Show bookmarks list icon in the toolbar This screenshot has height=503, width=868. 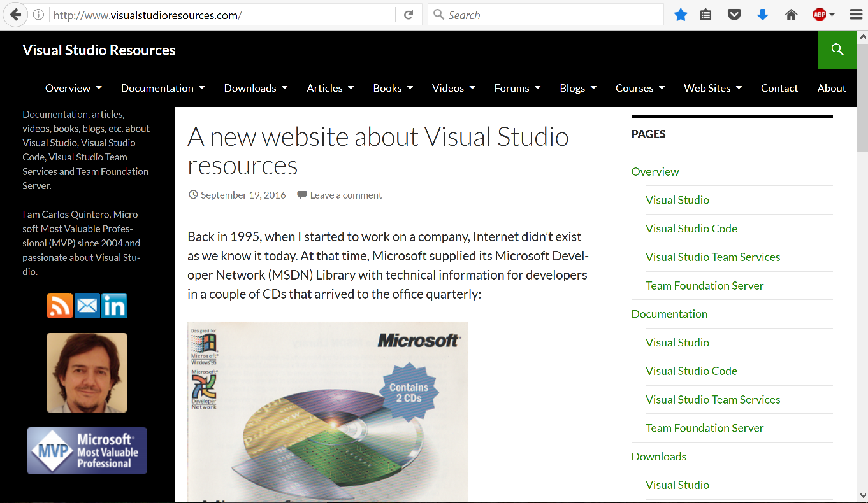tap(705, 15)
